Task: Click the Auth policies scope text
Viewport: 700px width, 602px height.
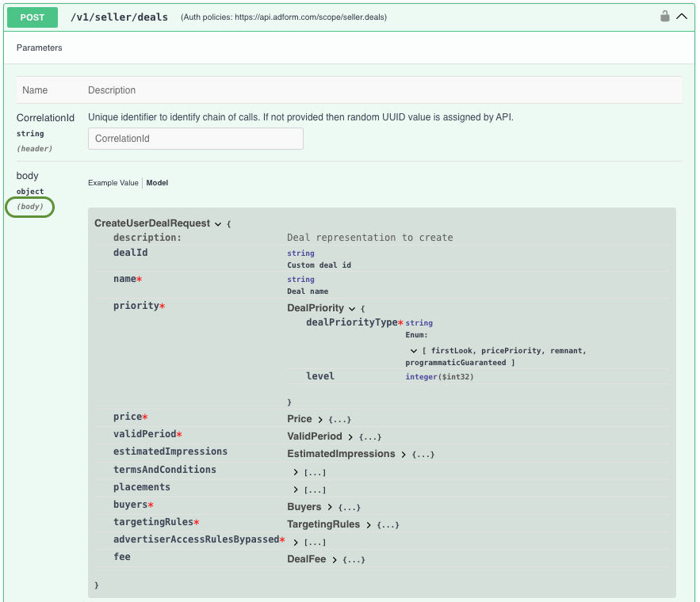Action: click(x=284, y=17)
